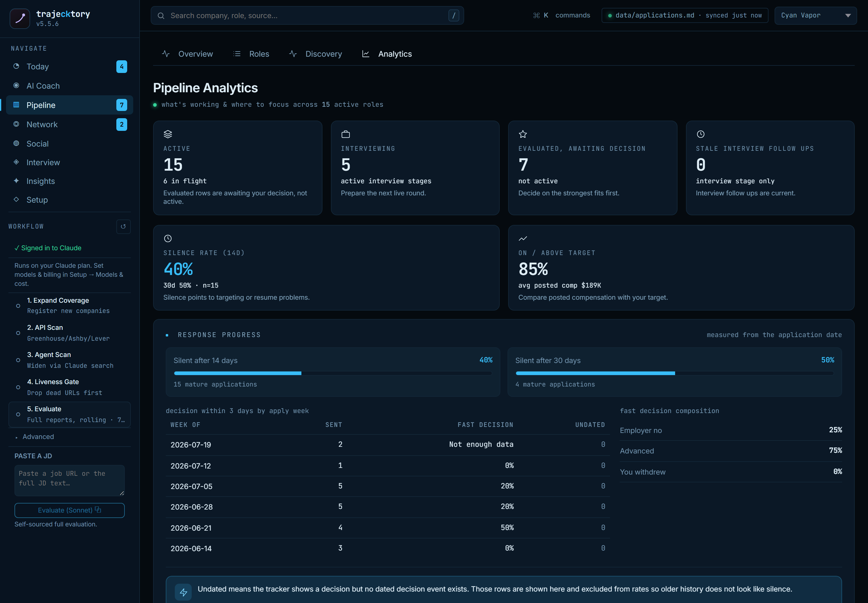
Task: Click the Paste a JD text area
Action: 70,480
